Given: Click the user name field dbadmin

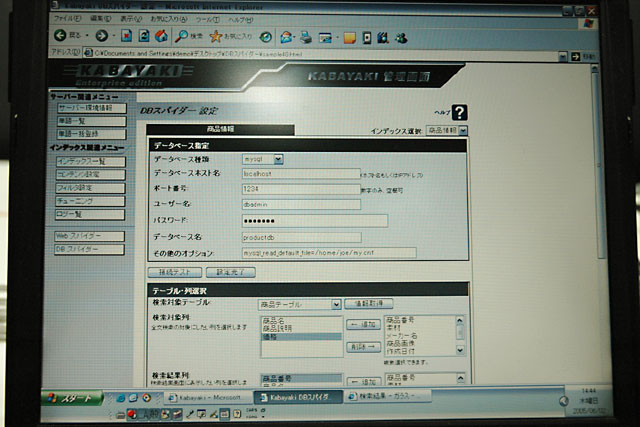Looking at the screenshot, I should [301, 205].
